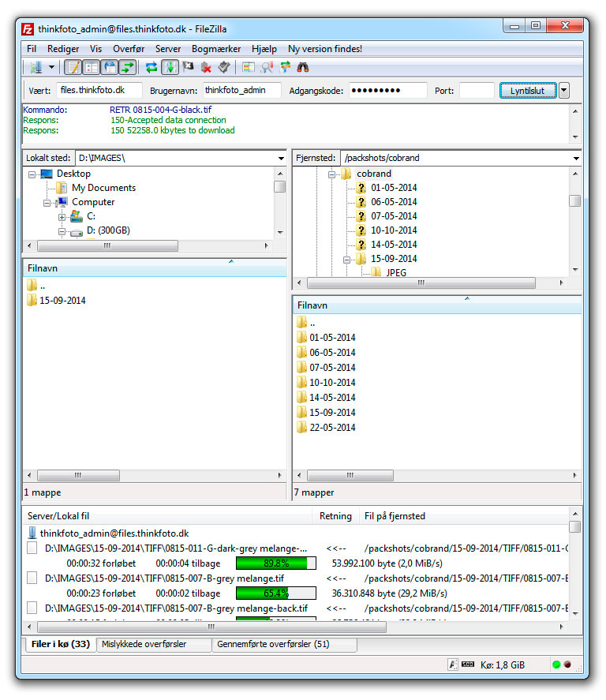The image size is (606, 700).
Task: Open the directory comparison icon
Action: click(x=267, y=67)
